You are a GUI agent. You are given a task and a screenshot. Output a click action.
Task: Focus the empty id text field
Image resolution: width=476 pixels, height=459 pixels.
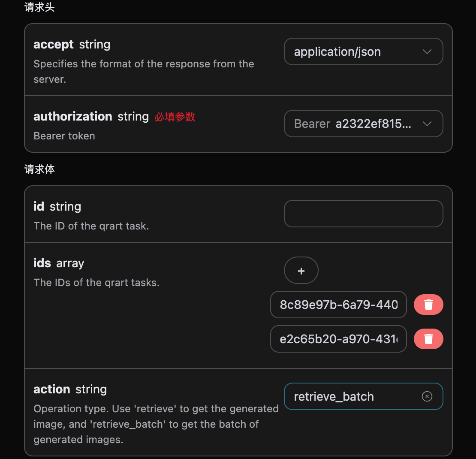(363, 214)
